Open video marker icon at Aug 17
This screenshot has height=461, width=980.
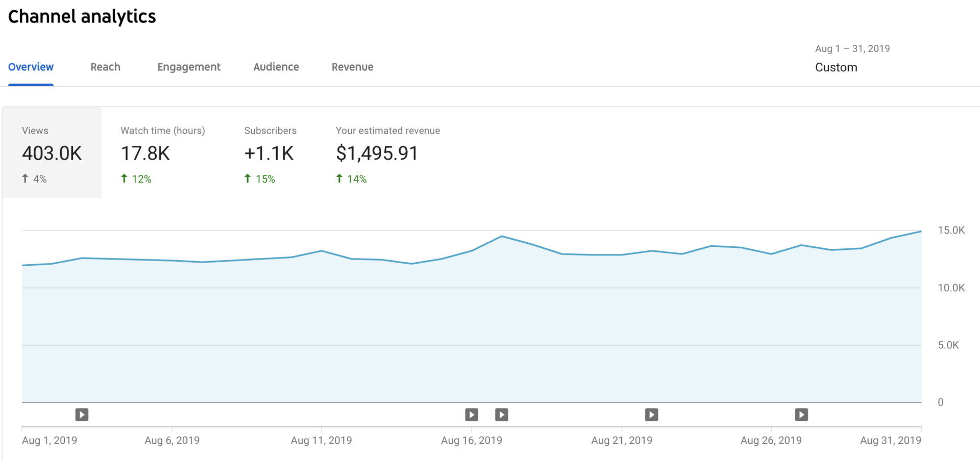click(x=502, y=415)
